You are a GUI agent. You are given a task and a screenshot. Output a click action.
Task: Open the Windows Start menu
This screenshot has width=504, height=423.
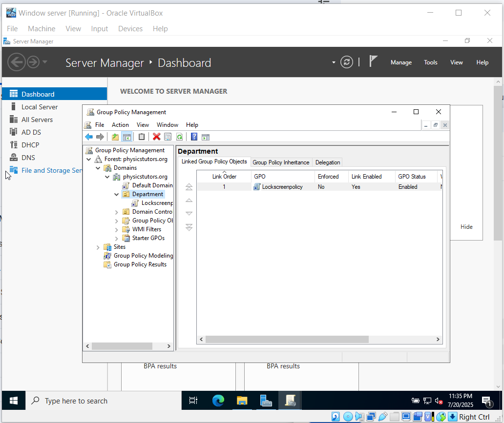pos(14,401)
